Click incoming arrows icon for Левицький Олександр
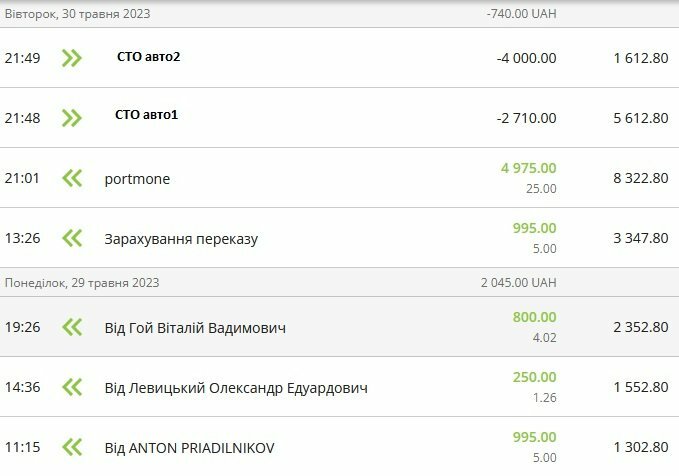Viewport: 679px width, 476px height. [71, 387]
